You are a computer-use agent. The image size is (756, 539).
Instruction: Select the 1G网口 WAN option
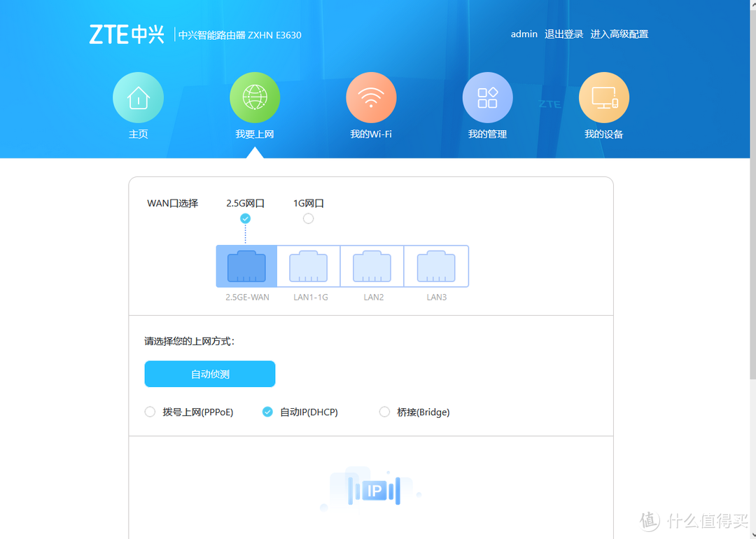coord(309,218)
